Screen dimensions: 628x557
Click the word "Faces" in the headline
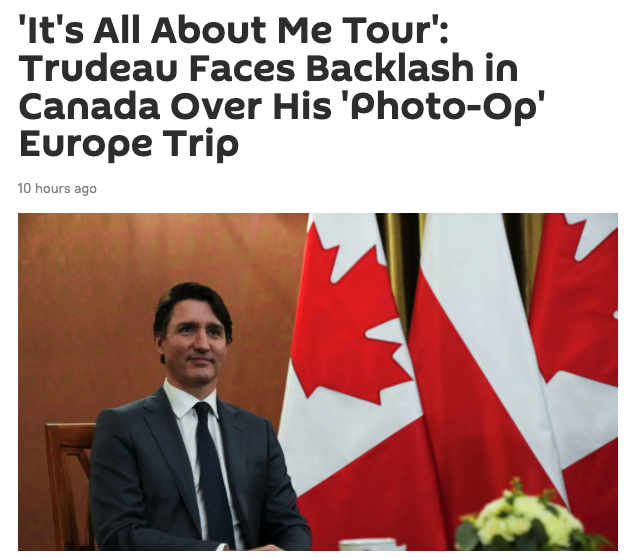pos(242,68)
